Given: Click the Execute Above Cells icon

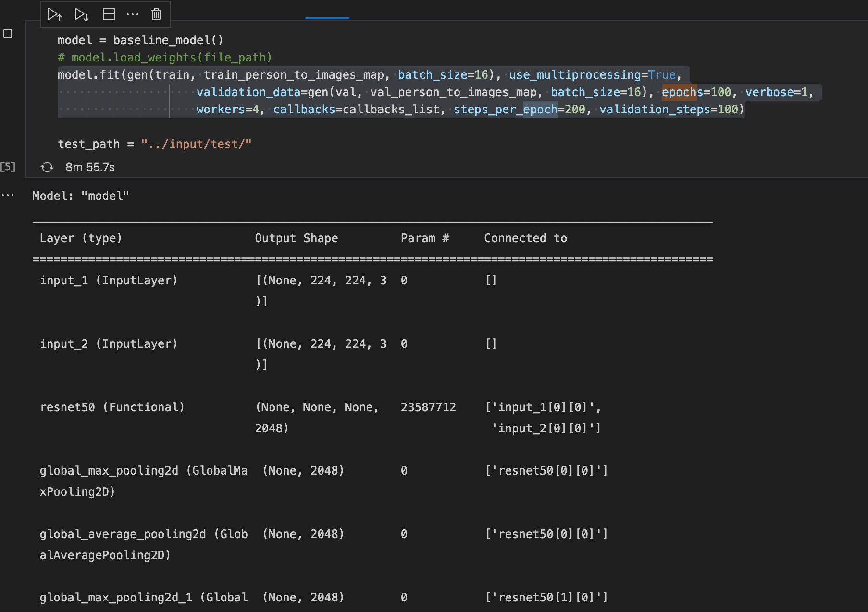Looking at the screenshot, I should 55,14.
